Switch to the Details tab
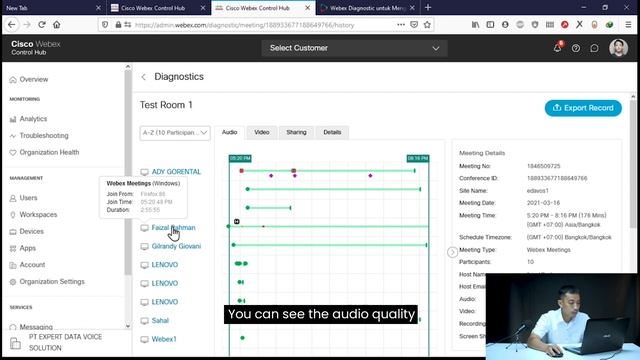Screen dimensions: 640x360 pos(332,132)
